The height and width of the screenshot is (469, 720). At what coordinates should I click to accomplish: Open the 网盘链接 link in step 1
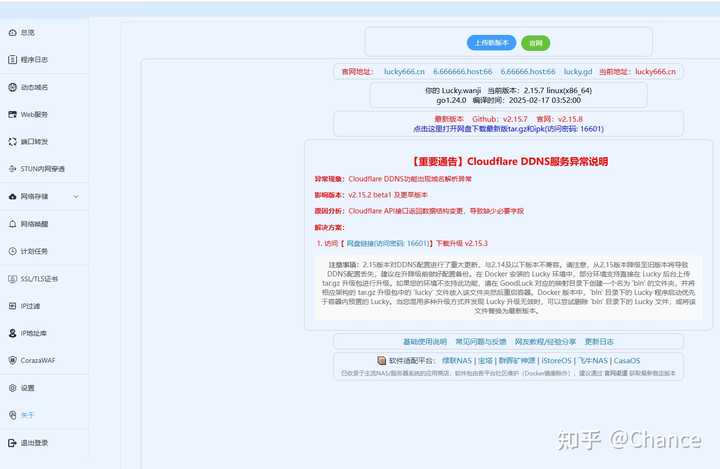point(388,243)
